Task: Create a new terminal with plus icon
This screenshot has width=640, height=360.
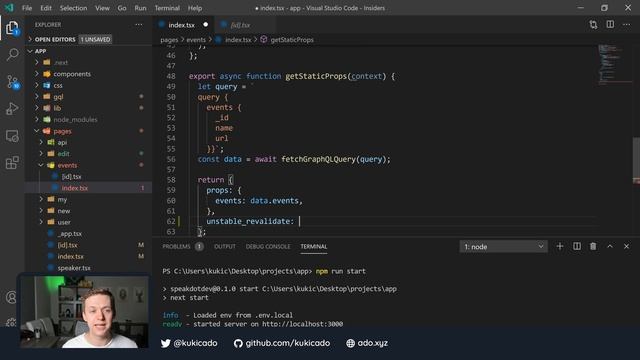Action: [560, 246]
